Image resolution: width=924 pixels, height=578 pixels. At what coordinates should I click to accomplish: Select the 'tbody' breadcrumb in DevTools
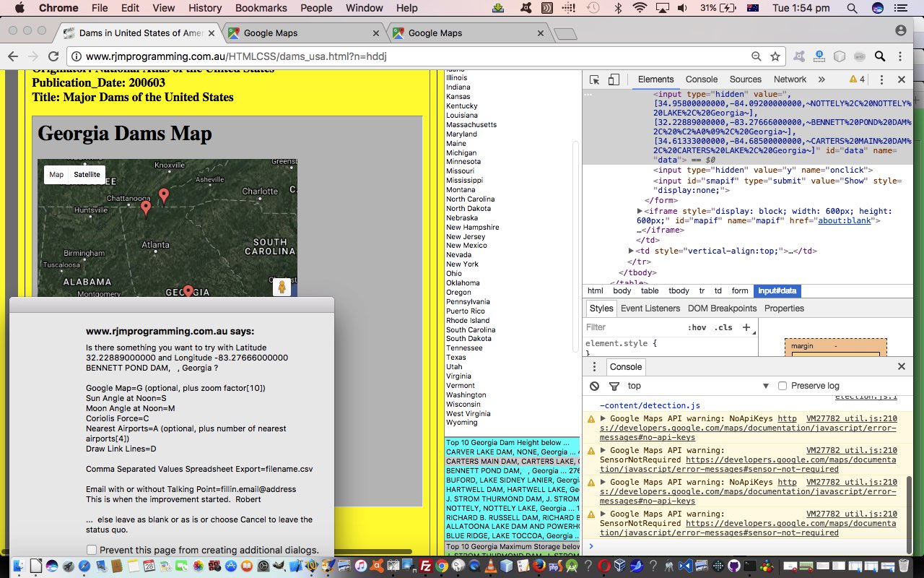pyautogui.click(x=679, y=291)
